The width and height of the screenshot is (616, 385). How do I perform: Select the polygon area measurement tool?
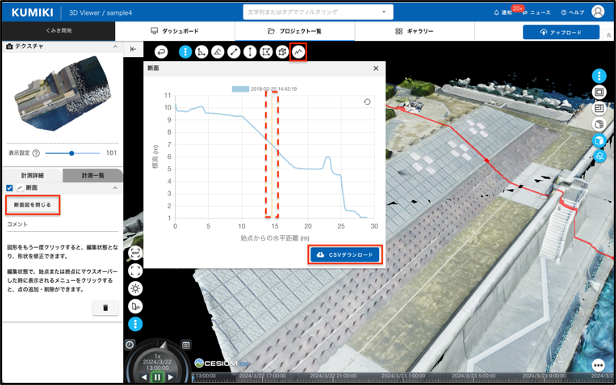pos(266,52)
